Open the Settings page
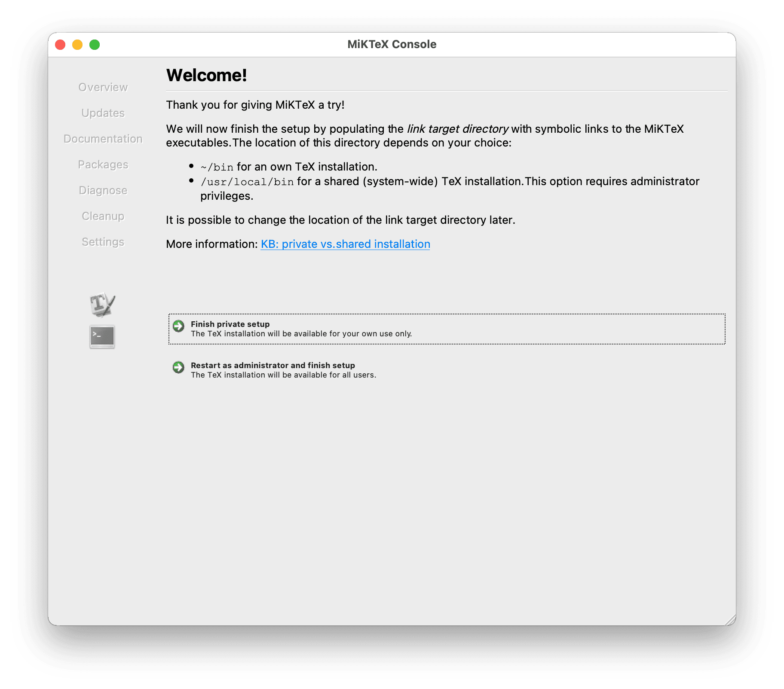Image resolution: width=784 pixels, height=689 pixels. coord(103,242)
